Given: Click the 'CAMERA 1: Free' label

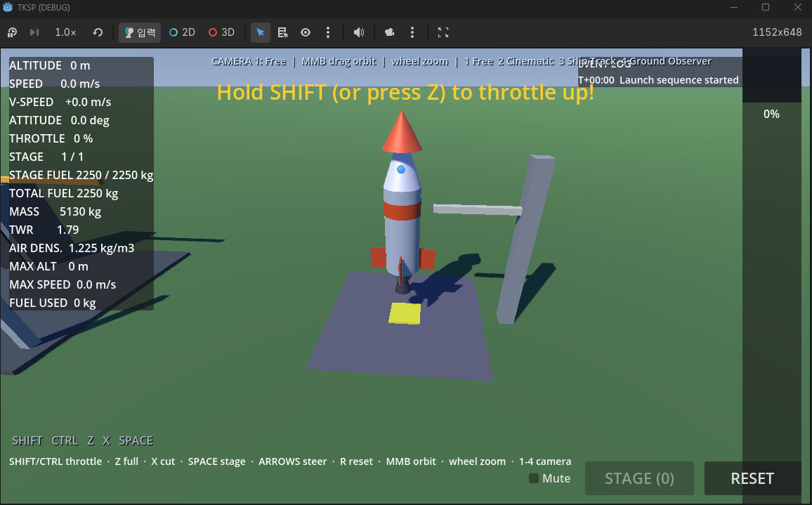Looking at the screenshot, I should [x=249, y=61].
